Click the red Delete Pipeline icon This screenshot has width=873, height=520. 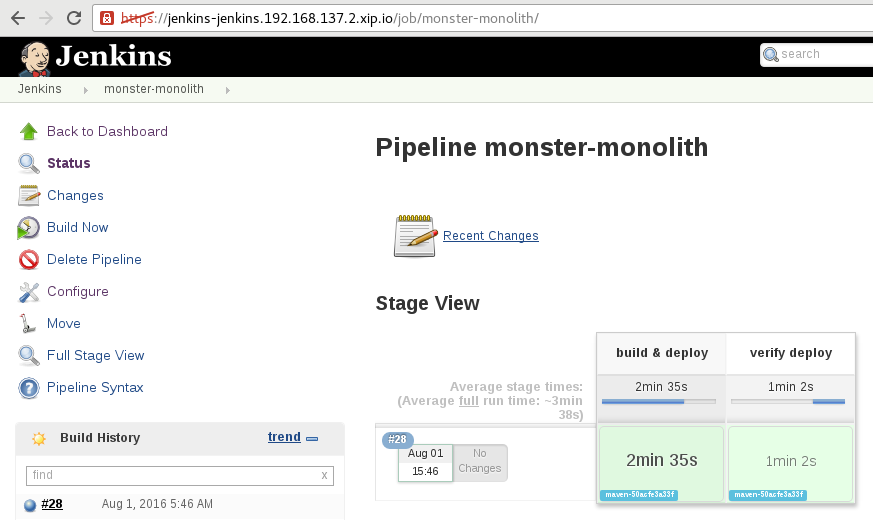29,260
